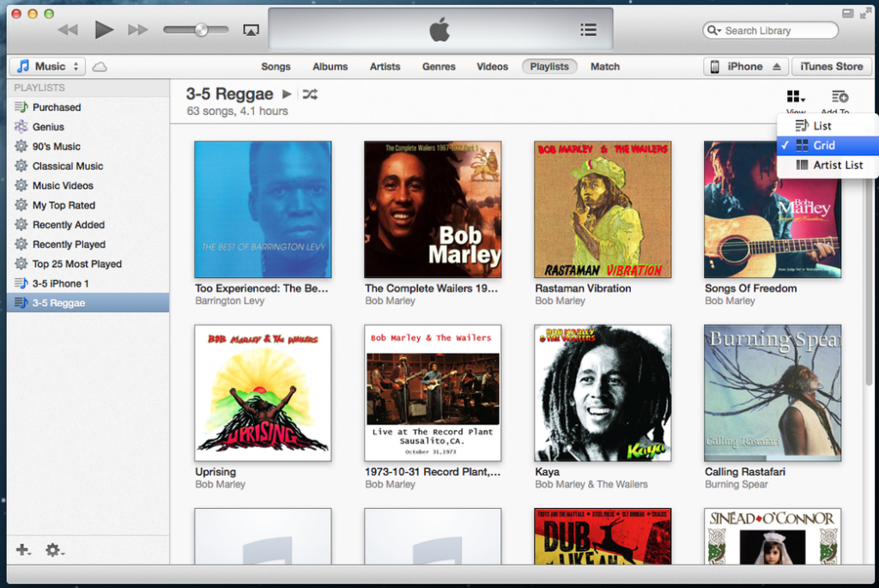Click the iCloud cloud icon
This screenshot has width=879, height=588.
(100, 67)
